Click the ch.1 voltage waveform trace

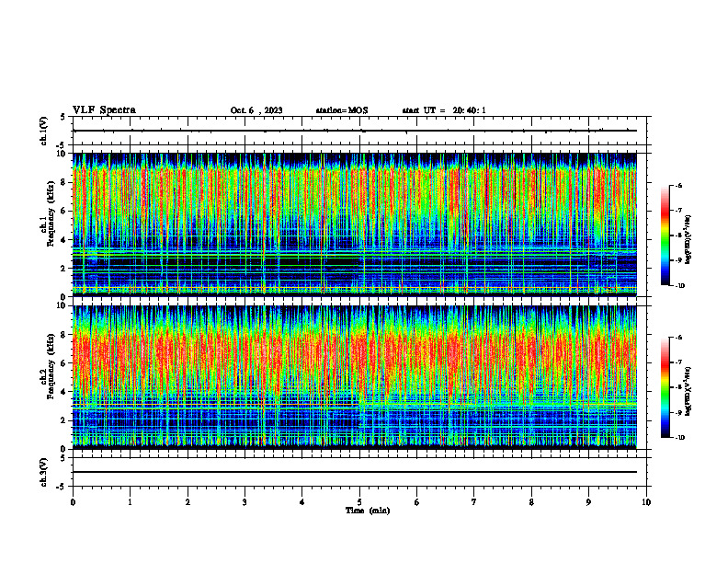[355, 131]
